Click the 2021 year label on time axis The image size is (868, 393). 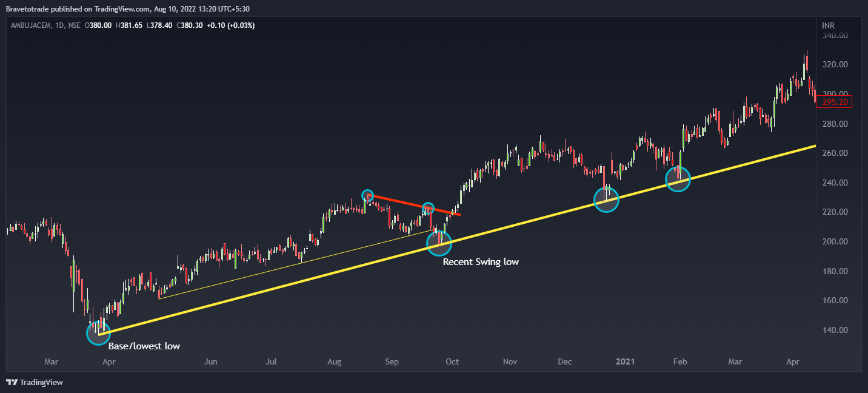click(625, 362)
